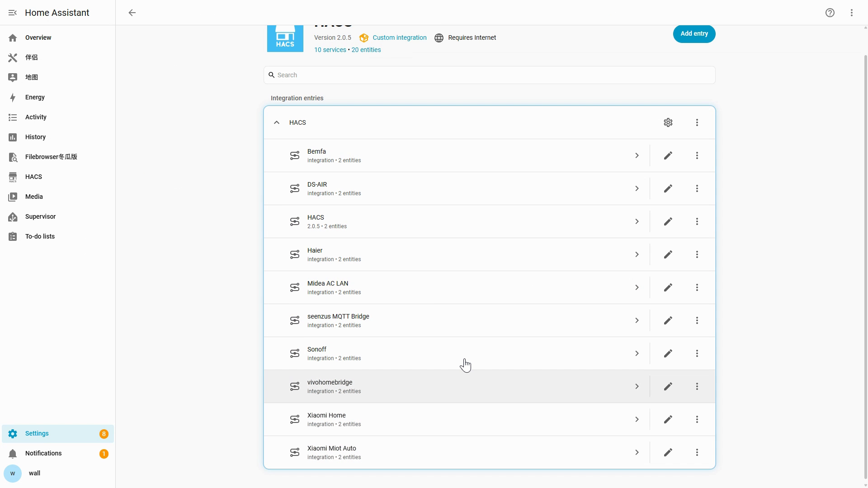Screen dimensions: 868x488
Task: Edit the Sonoff sub-entry
Action: [x=668, y=353]
